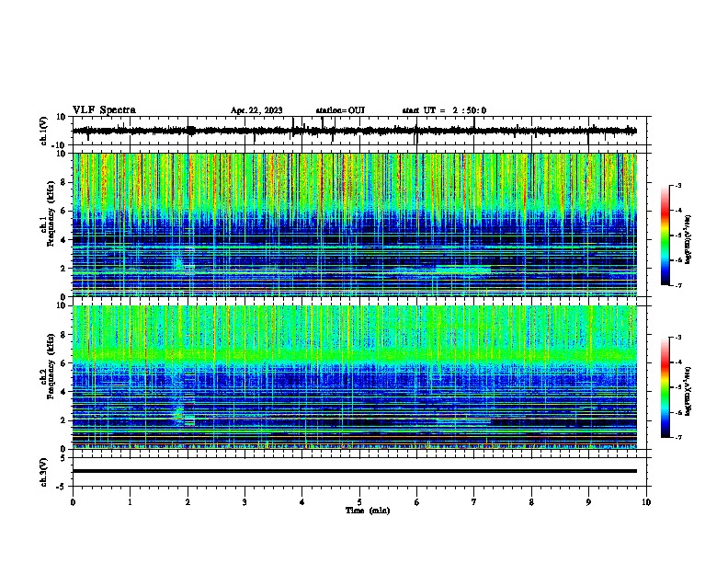Click the log(PSD) label beside ch.1 colorbar

click(688, 240)
